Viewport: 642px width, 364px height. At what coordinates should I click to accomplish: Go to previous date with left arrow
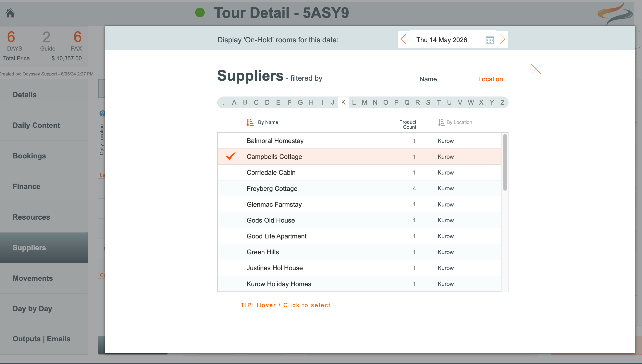coord(404,39)
